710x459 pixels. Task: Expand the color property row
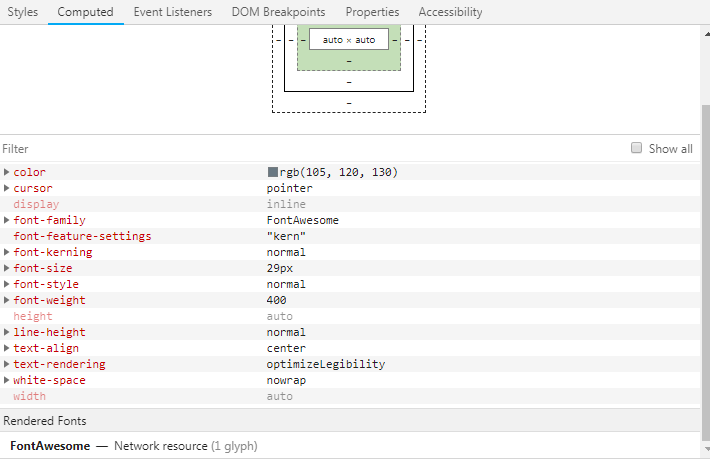tap(7, 172)
